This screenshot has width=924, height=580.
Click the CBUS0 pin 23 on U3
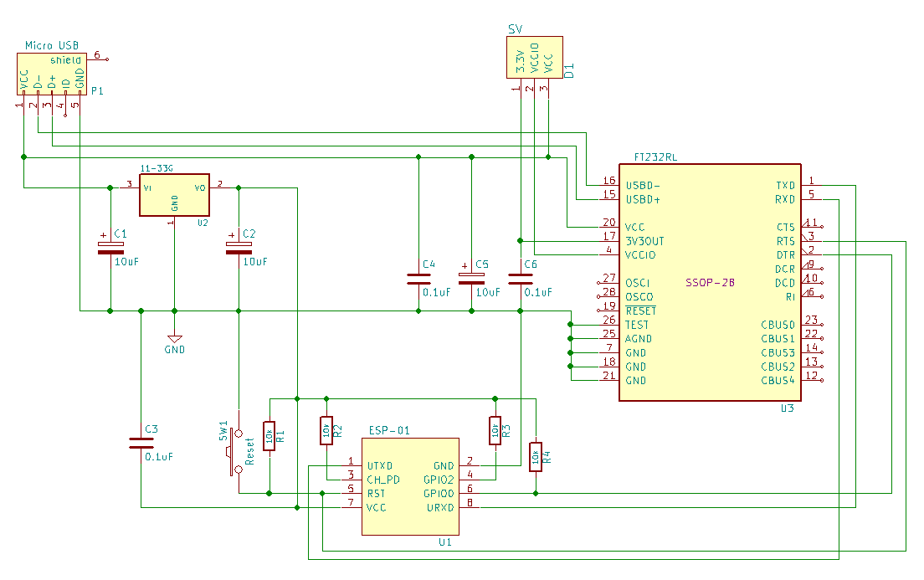(x=811, y=325)
